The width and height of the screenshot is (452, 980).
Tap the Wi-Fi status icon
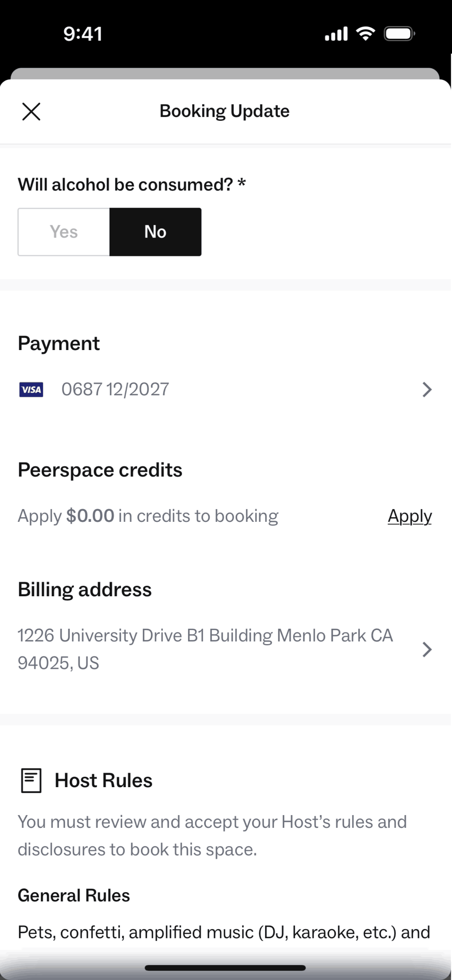click(366, 34)
